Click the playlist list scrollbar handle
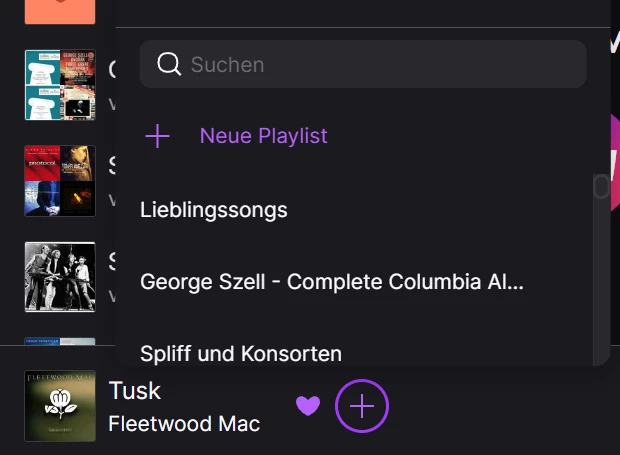Image resolution: width=620 pixels, height=455 pixels. point(601,187)
